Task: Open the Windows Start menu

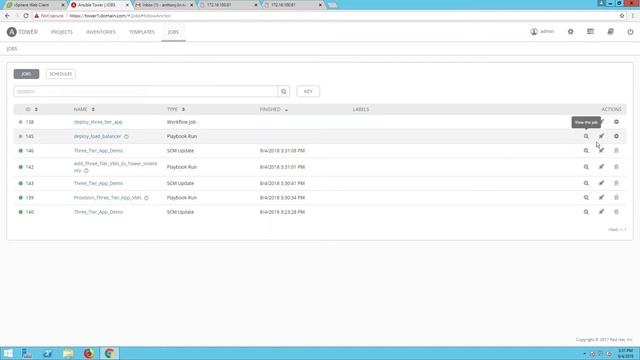Action: [8, 353]
